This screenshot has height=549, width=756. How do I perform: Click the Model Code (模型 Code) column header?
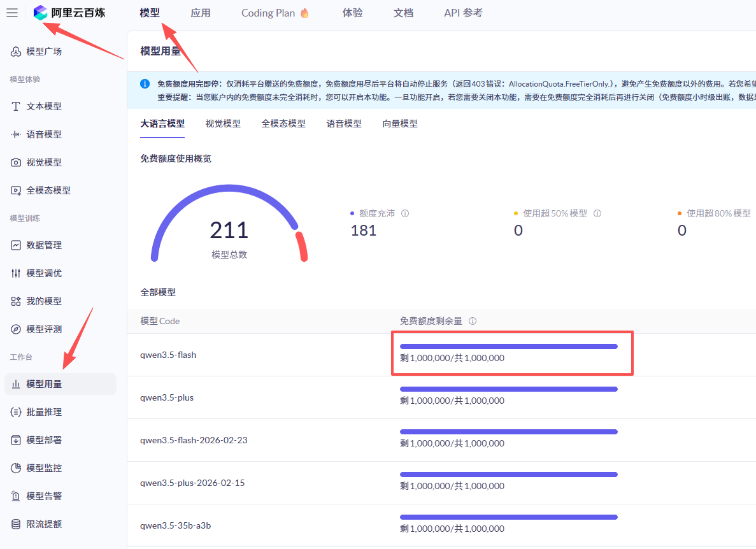pyautogui.click(x=160, y=321)
